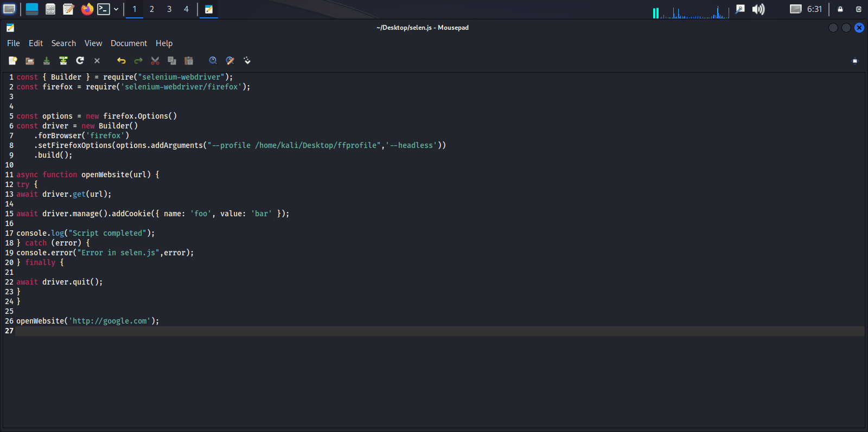Click the logout session icon

[x=859, y=9]
